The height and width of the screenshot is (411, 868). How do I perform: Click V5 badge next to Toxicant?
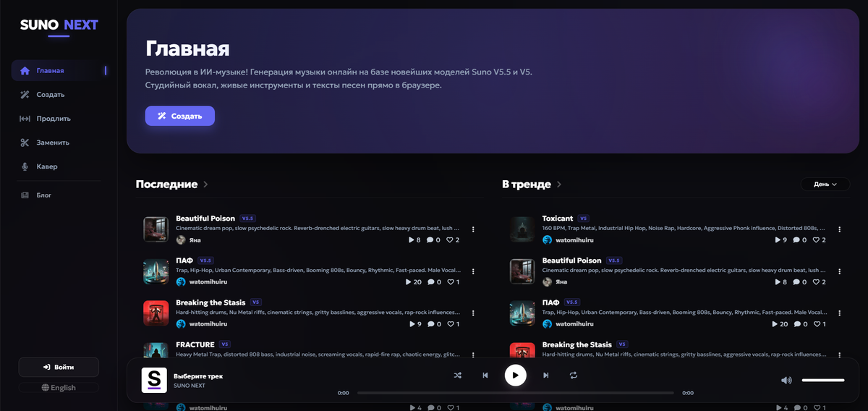click(x=584, y=219)
